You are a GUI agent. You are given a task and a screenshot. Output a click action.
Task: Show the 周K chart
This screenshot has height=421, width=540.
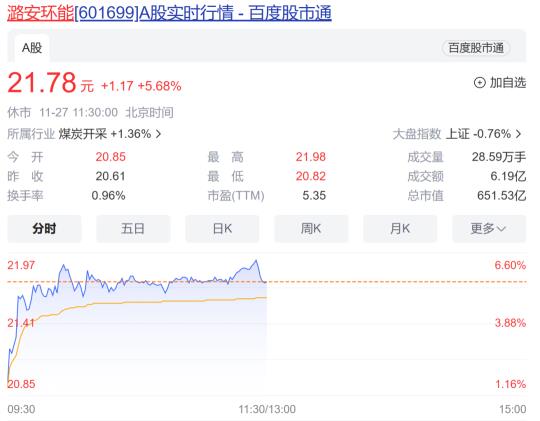pyautogui.click(x=311, y=228)
